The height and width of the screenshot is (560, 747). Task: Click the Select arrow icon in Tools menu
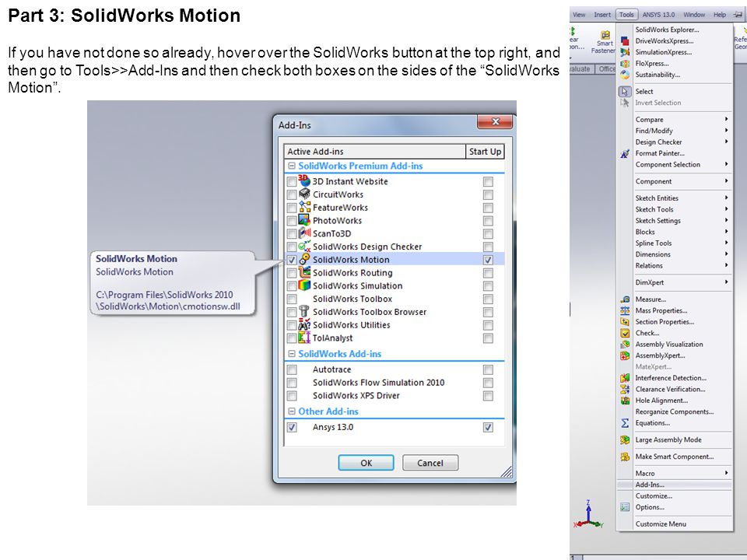[x=625, y=92]
